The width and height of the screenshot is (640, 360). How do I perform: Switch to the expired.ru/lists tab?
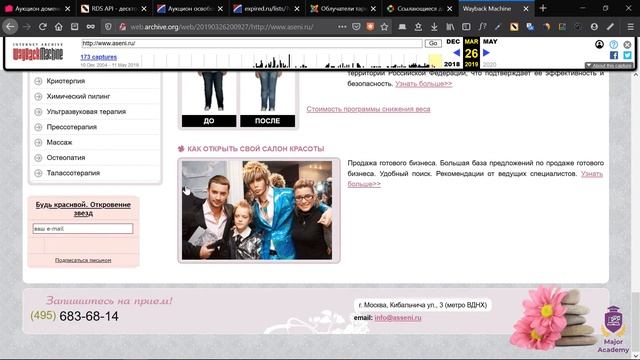pos(266,8)
